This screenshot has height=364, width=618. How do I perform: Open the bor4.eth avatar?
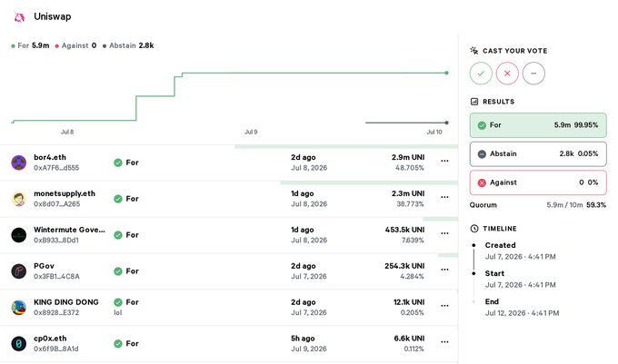18,162
